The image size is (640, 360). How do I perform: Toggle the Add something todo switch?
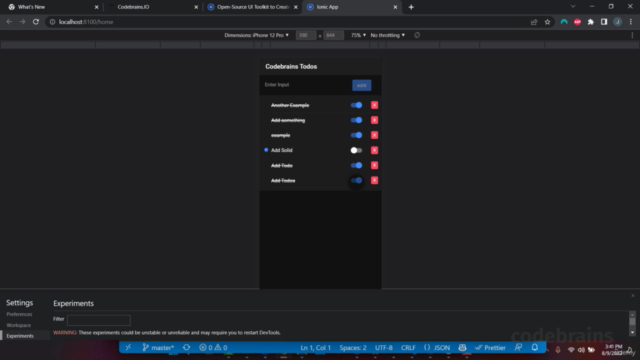[356, 120]
